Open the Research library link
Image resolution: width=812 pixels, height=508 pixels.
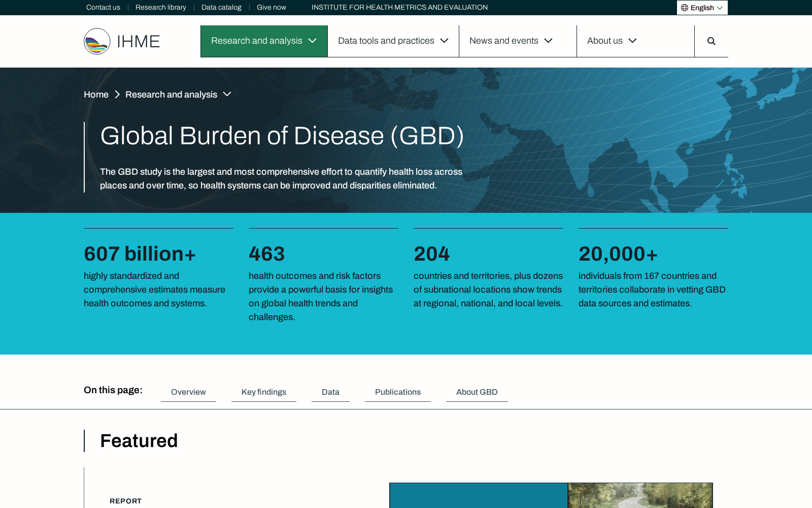click(x=161, y=8)
